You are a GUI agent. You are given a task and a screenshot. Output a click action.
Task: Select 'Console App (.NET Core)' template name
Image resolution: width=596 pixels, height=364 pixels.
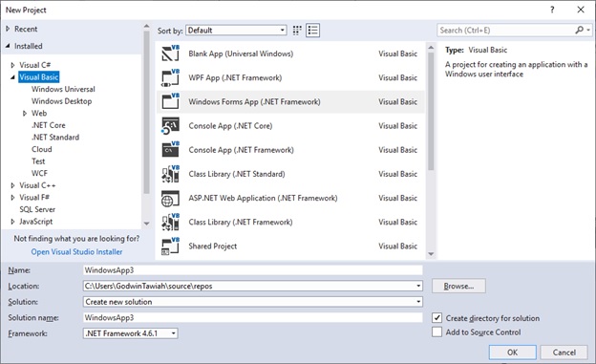[230, 126]
